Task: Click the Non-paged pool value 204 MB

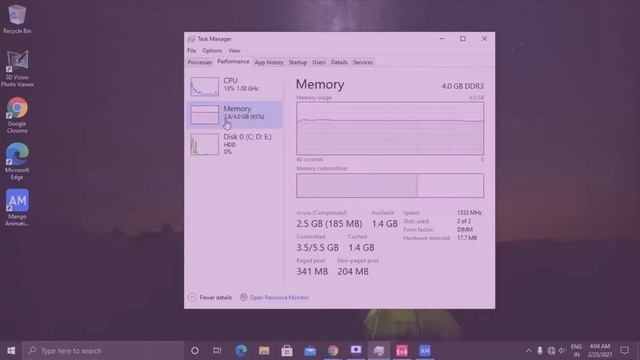Action: click(353, 271)
